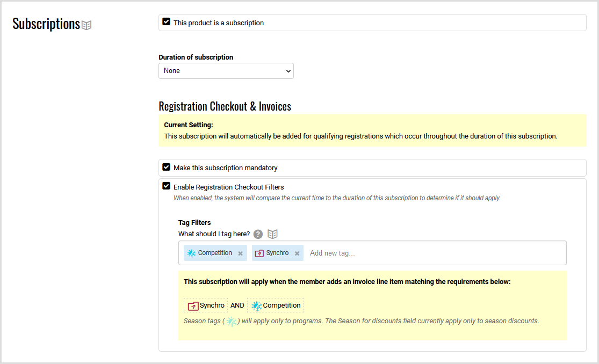This screenshot has width=599, height=364.
Task: Click the Competition icon in the yellow requirements summary
Action: pyautogui.click(x=257, y=305)
